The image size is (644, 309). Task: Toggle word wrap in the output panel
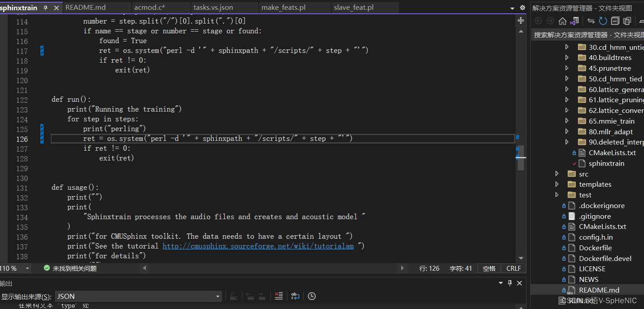click(x=295, y=296)
